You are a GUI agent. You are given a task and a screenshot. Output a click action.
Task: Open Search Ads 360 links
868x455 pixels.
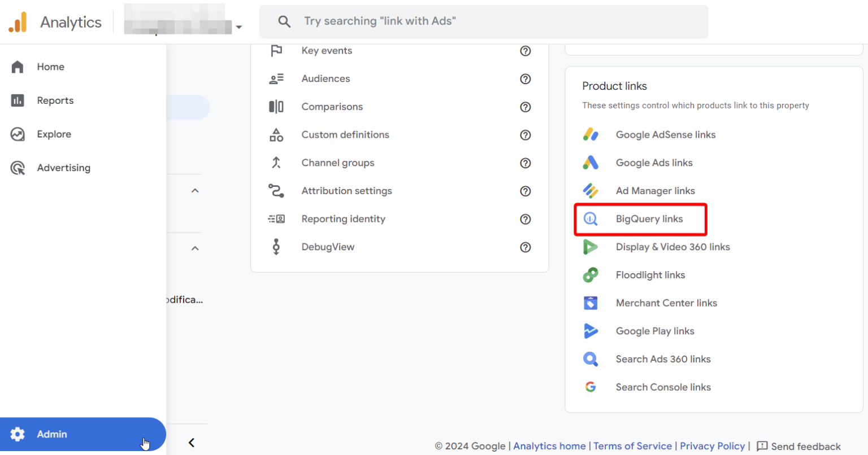pos(662,359)
